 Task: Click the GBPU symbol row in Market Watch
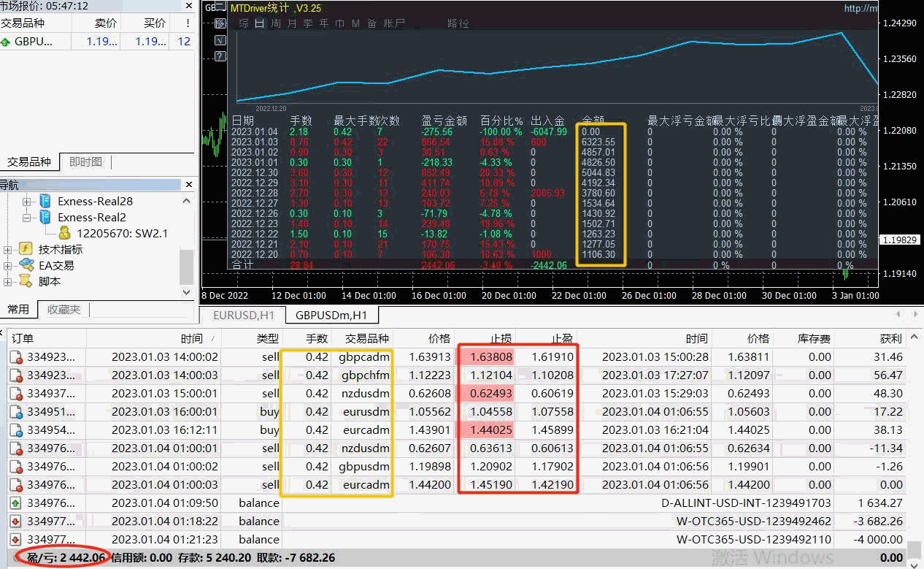pos(33,42)
